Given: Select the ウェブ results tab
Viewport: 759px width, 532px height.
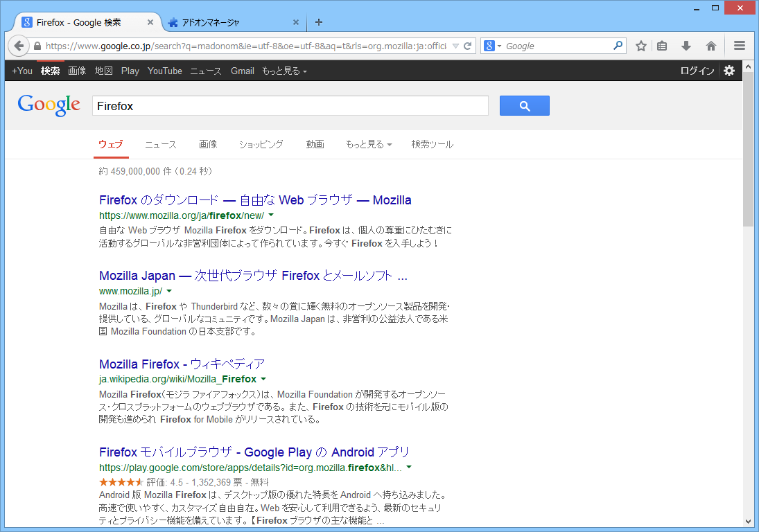Looking at the screenshot, I should click(111, 144).
